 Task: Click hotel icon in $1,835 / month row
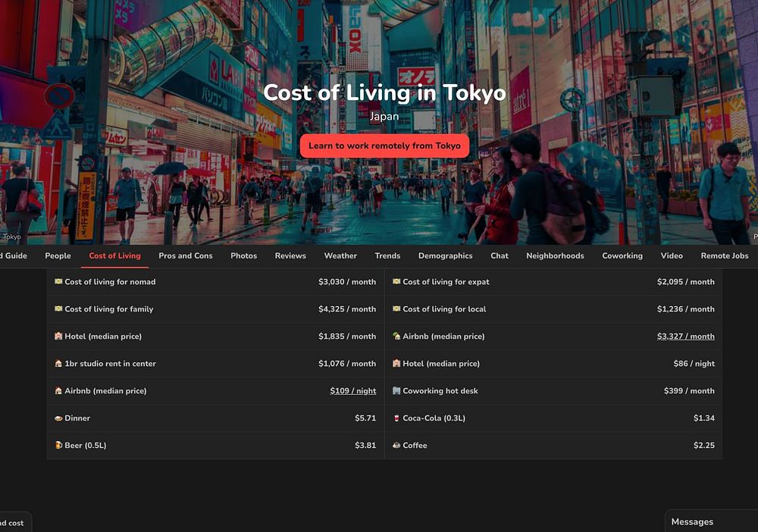[x=58, y=336]
